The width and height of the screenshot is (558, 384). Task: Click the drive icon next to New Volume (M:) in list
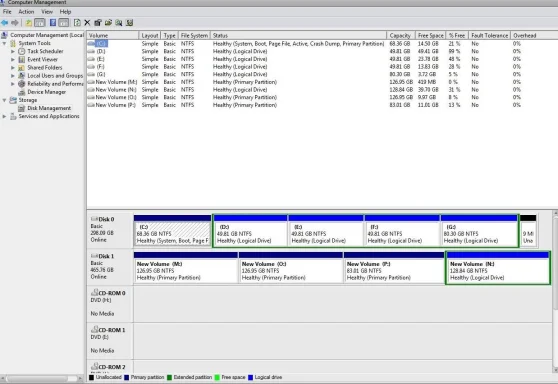tap(91, 82)
